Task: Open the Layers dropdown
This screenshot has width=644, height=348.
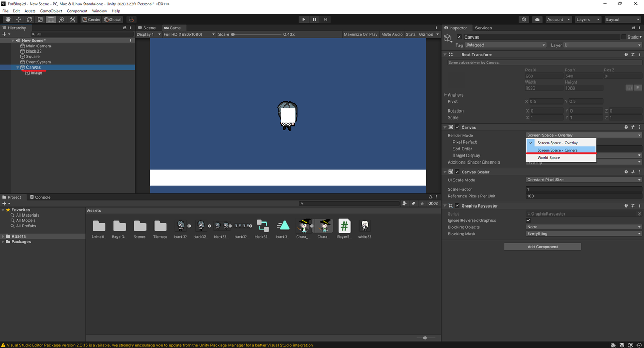Action: click(587, 19)
